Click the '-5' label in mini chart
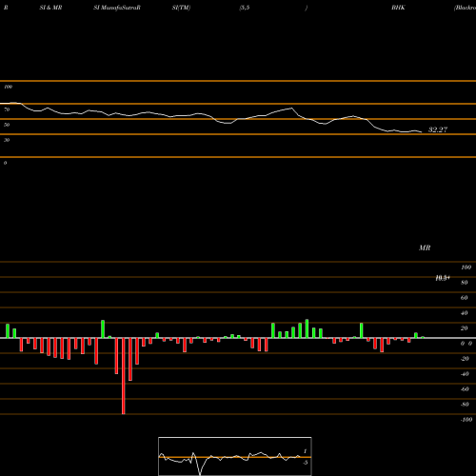The width and height of the screenshot is (476, 476). [x=305, y=463]
